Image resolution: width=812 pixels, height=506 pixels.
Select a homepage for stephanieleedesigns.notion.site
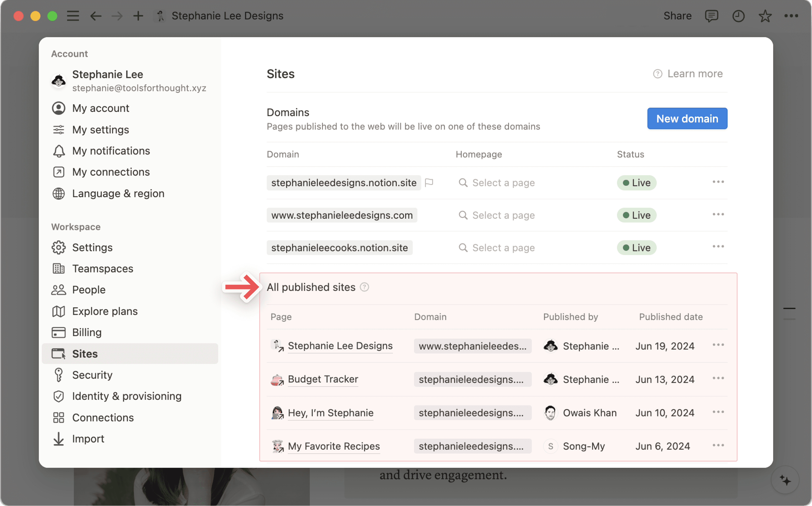coord(503,183)
